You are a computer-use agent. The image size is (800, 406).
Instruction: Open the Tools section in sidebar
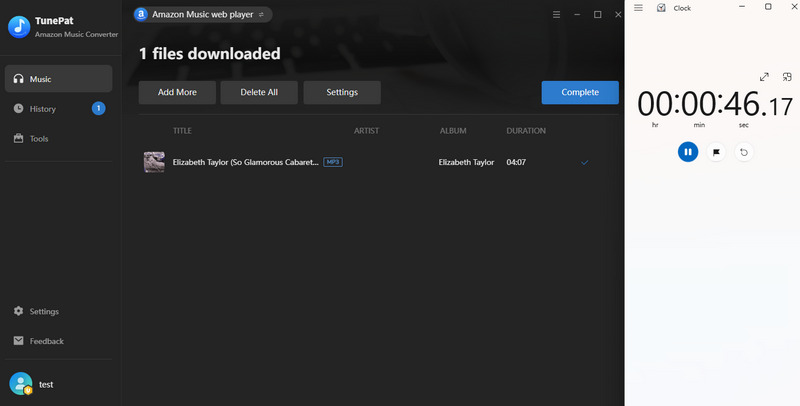point(58,138)
